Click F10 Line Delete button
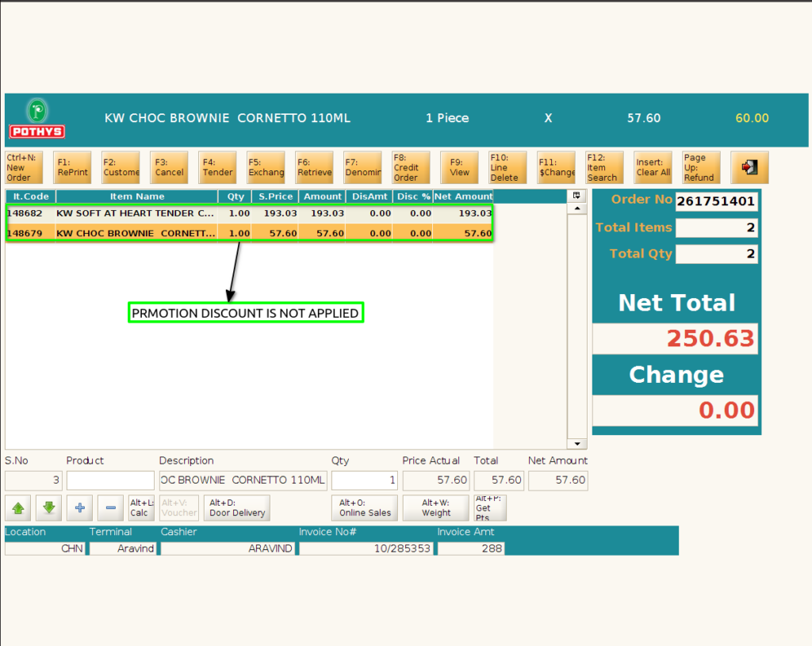The width and height of the screenshot is (812, 646). click(507, 167)
